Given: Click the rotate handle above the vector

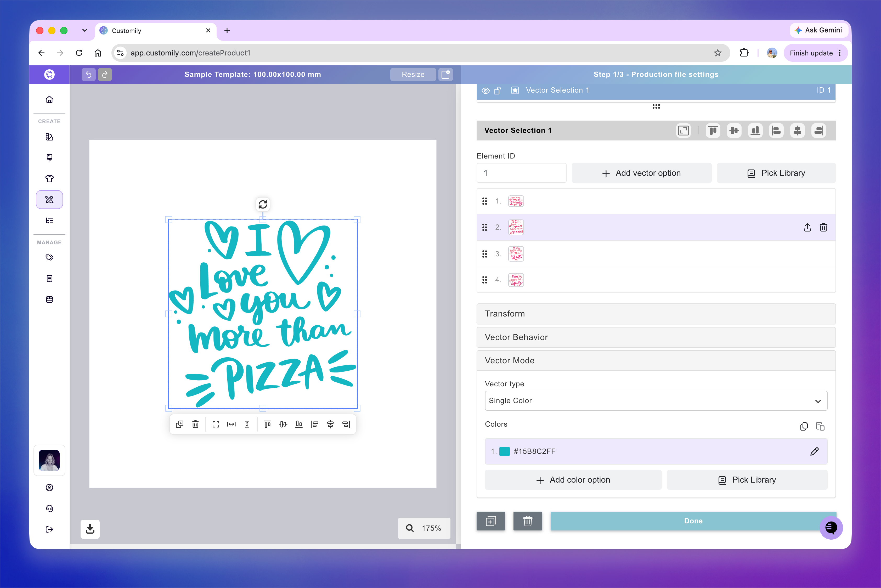Looking at the screenshot, I should point(263,204).
